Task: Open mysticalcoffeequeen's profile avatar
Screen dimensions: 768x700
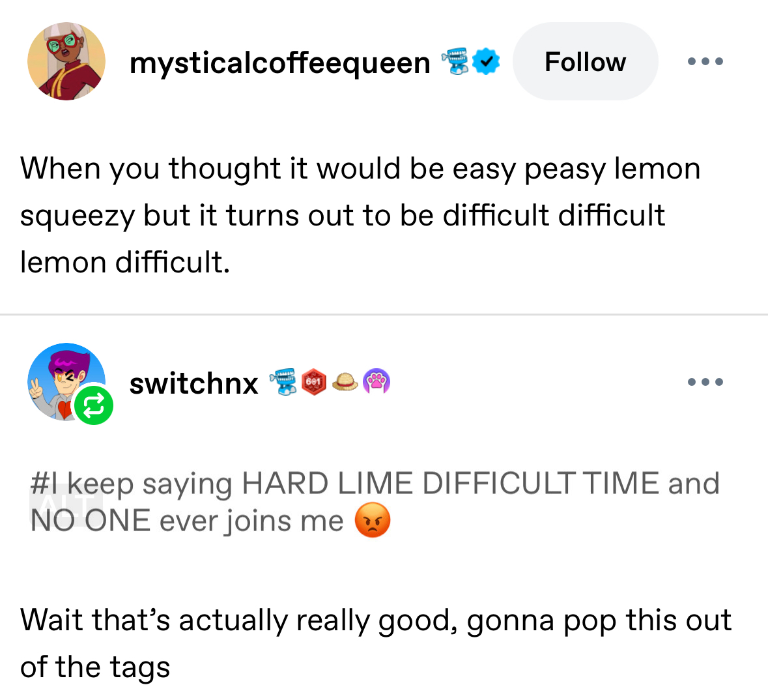Action: tap(66, 61)
